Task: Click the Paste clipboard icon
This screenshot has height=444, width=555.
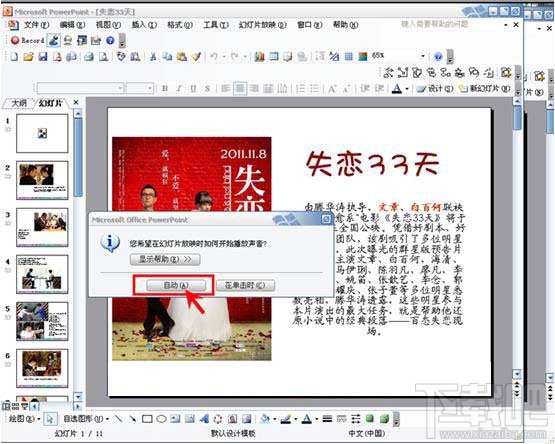Action: (182, 56)
